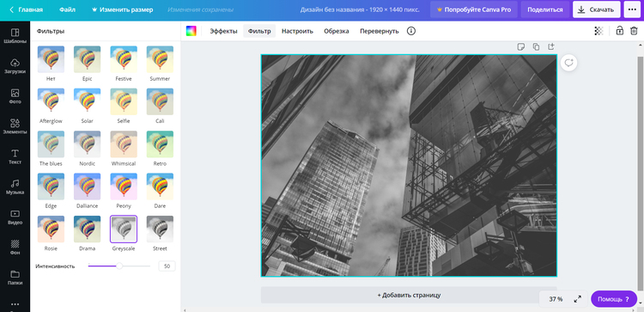
Task: Open the 37 % zoom level control
Action: (556, 299)
